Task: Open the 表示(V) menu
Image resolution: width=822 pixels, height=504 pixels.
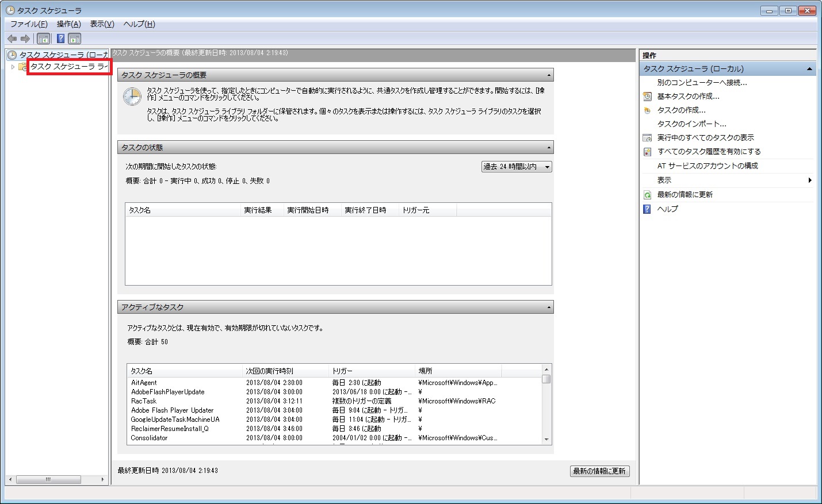Action: pyautogui.click(x=102, y=24)
